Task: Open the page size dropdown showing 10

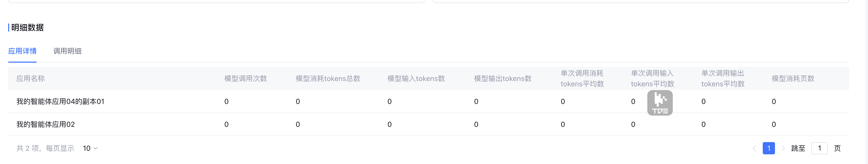Action: [90, 148]
